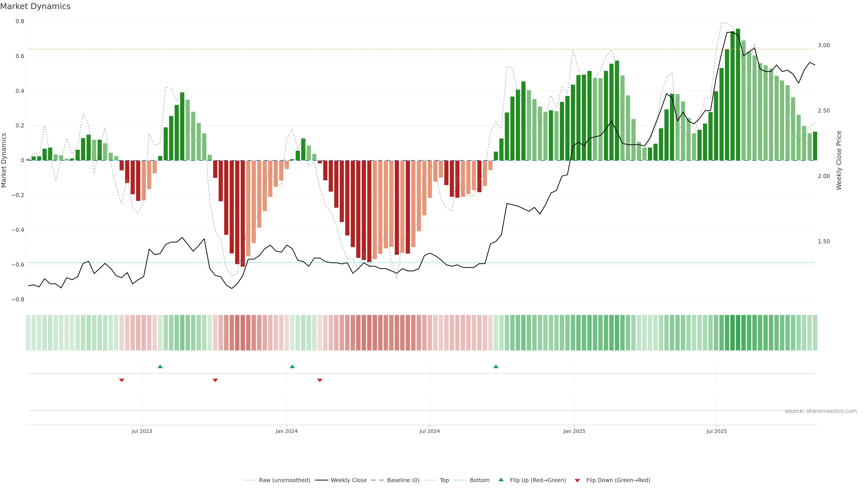Toggle the Bottom legend entry

pyautogui.click(x=479, y=480)
